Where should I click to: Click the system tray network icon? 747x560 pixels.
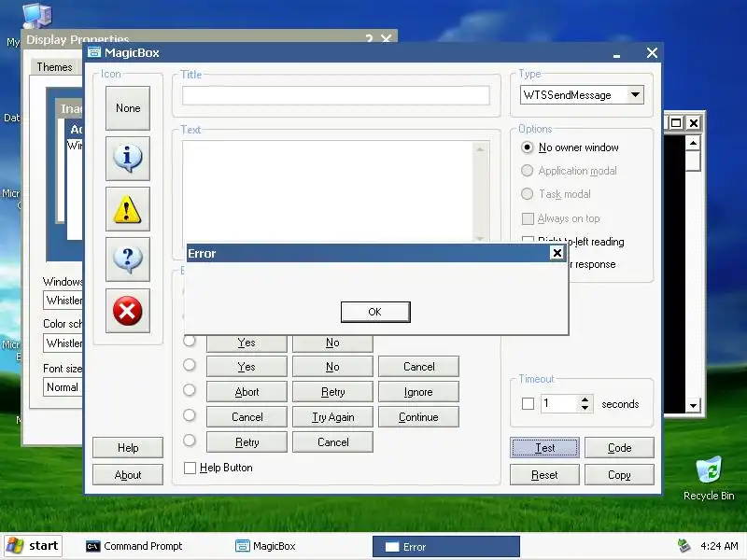point(684,546)
